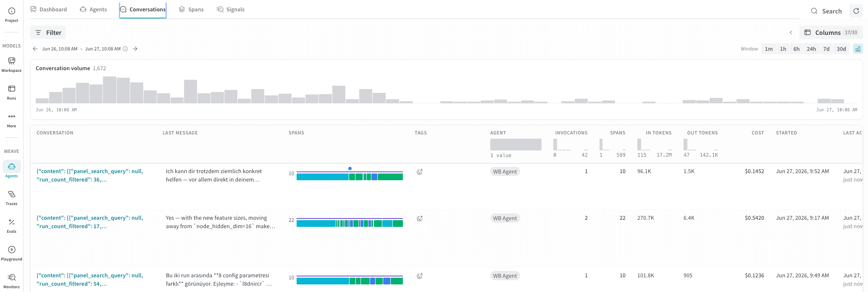The image size is (868, 292).
Task: Select the Conversations tab
Action: pyautogui.click(x=143, y=9)
